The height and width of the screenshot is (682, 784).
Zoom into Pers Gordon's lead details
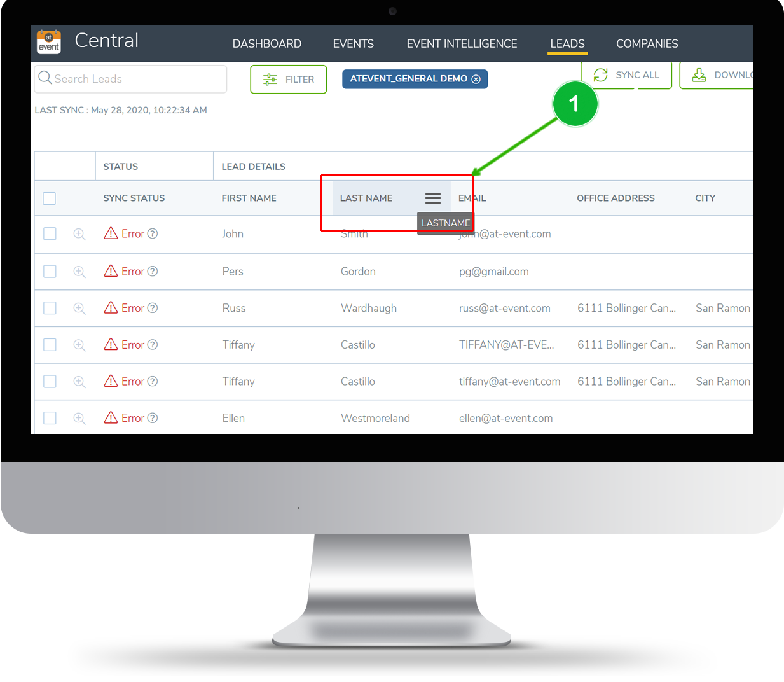point(79,272)
